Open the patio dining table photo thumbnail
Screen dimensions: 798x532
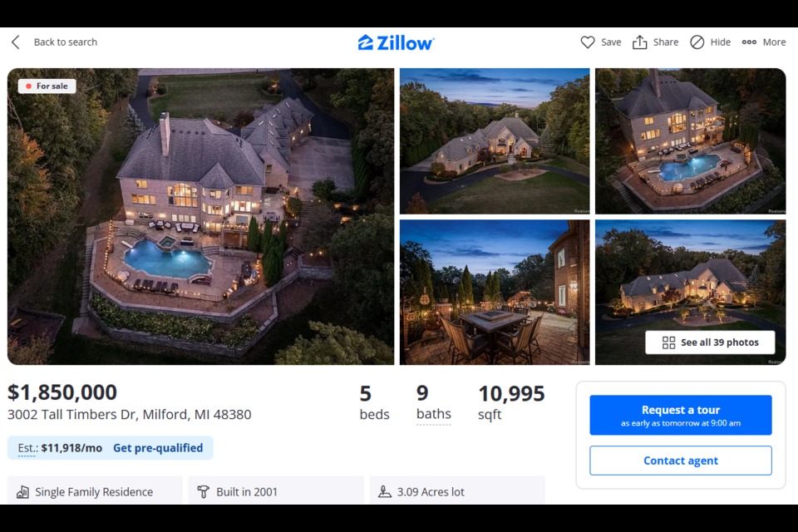(495, 293)
